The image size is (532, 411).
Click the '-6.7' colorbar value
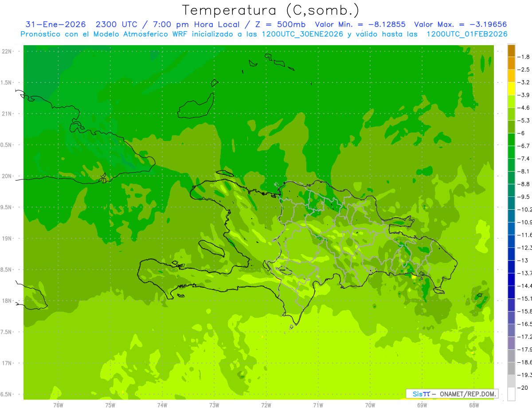pyautogui.click(x=524, y=146)
